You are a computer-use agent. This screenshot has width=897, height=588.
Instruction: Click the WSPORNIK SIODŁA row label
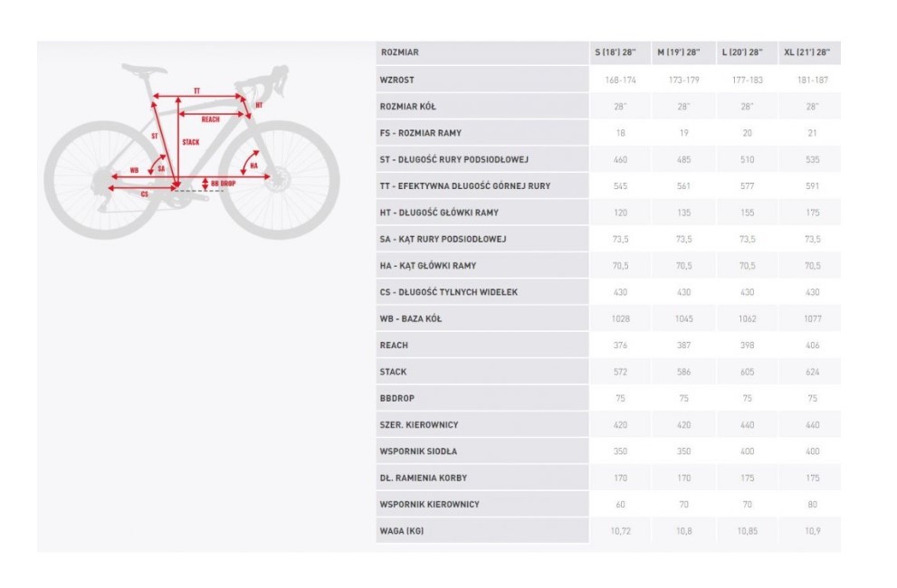tap(418, 451)
